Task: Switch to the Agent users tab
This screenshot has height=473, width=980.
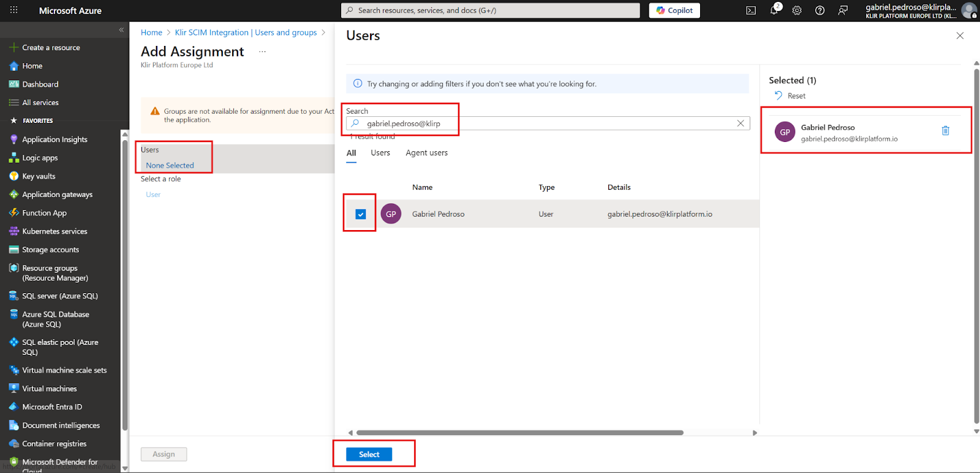Action: pyautogui.click(x=426, y=153)
